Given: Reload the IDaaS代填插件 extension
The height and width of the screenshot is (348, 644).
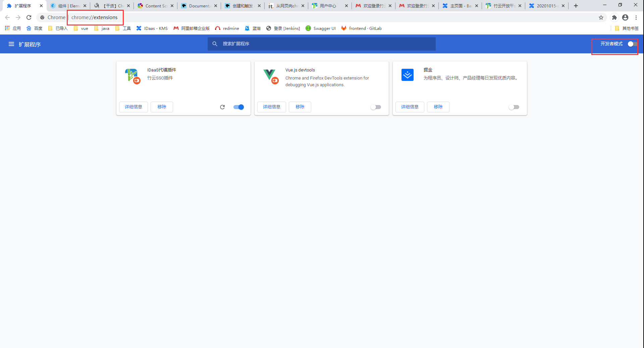Looking at the screenshot, I should coord(222,107).
